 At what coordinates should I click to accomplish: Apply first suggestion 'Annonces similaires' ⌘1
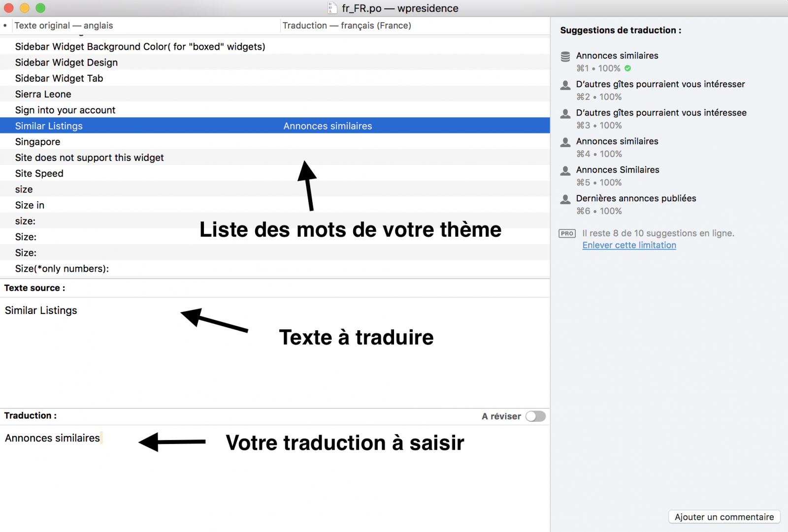[617, 62]
